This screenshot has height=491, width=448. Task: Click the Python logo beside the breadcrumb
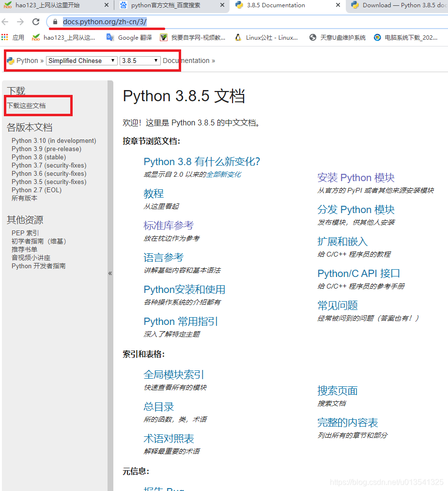(11, 61)
